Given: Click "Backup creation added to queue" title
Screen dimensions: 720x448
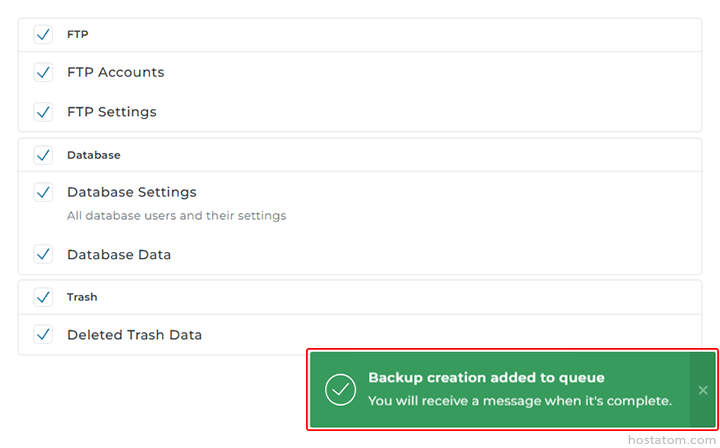Looking at the screenshot, I should [486, 378].
